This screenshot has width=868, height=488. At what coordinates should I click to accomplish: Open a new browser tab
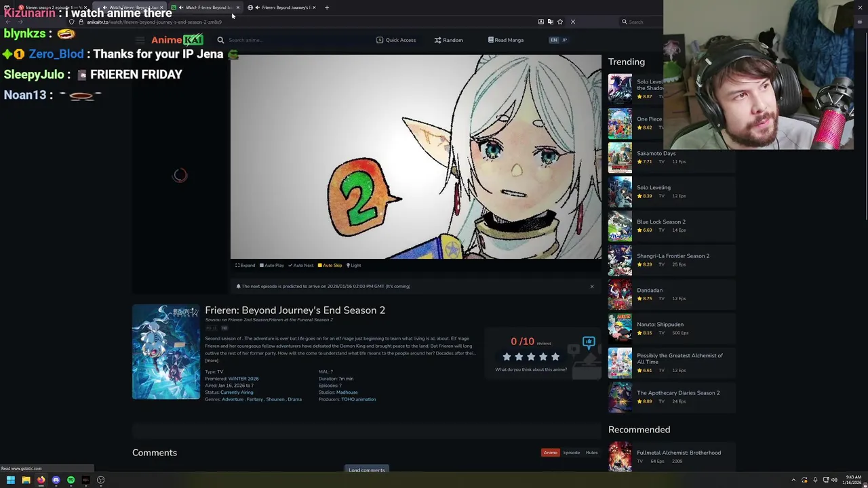tap(327, 7)
